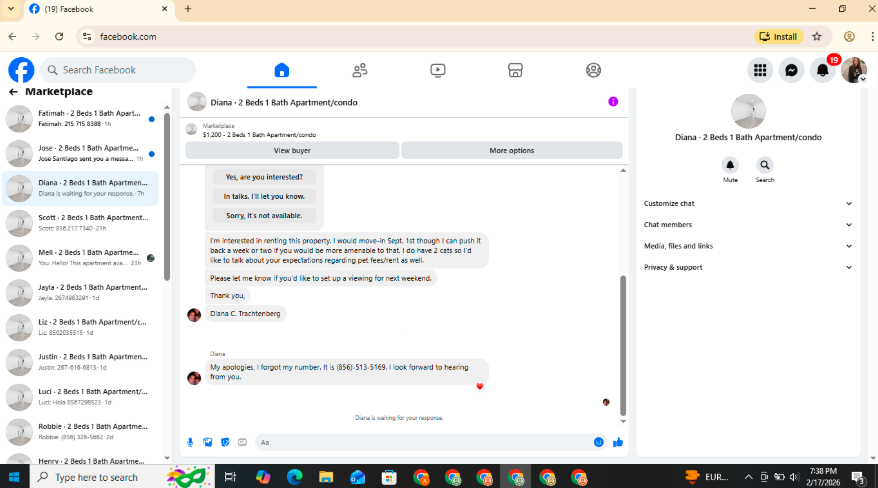Image resolution: width=878 pixels, height=488 pixels.
Task: Choose quick reply 'Sorry, it's not available.'
Action: tap(264, 215)
